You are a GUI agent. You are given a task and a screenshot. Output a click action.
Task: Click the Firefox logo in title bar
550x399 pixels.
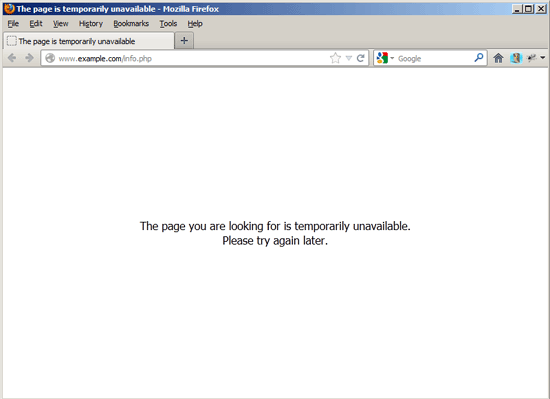click(9, 8)
